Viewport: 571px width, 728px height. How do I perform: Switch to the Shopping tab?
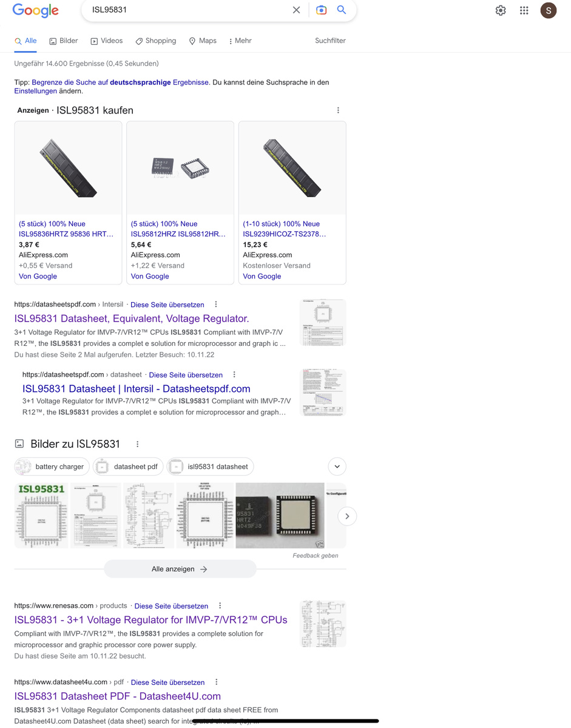point(155,41)
